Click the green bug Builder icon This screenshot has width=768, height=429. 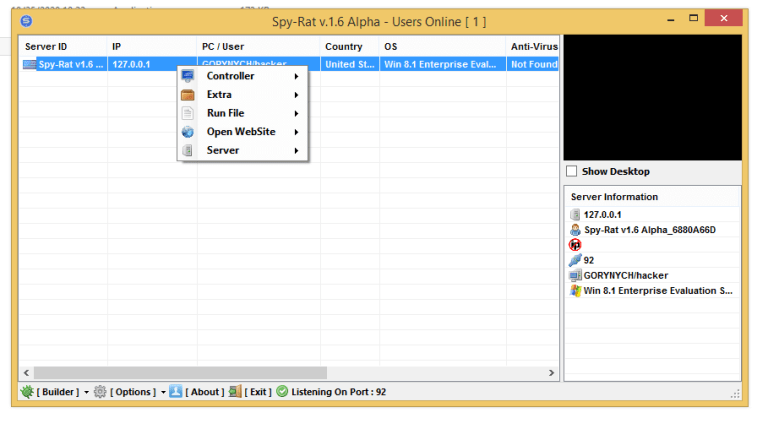[x=27, y=391]
